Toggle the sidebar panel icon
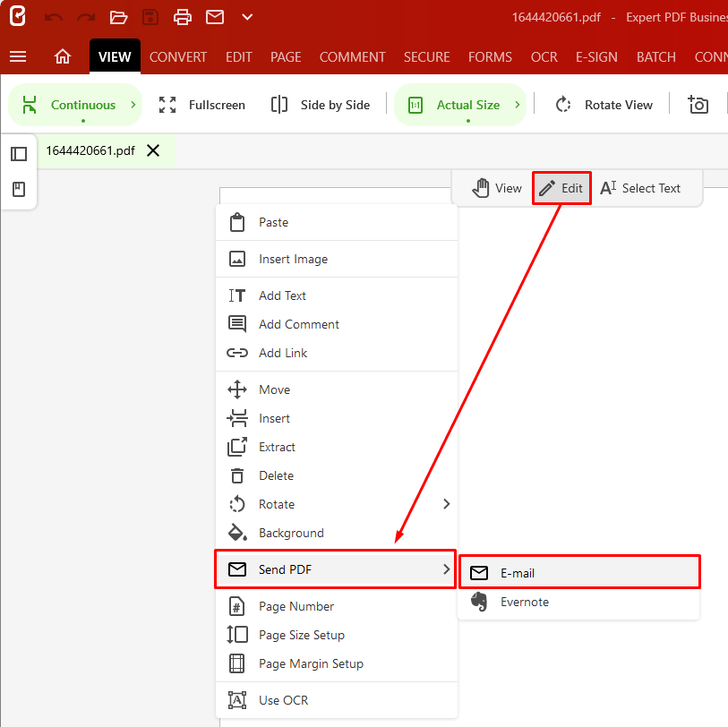The image size is (728, 727). pyautogui.click(x=19, y=154)
